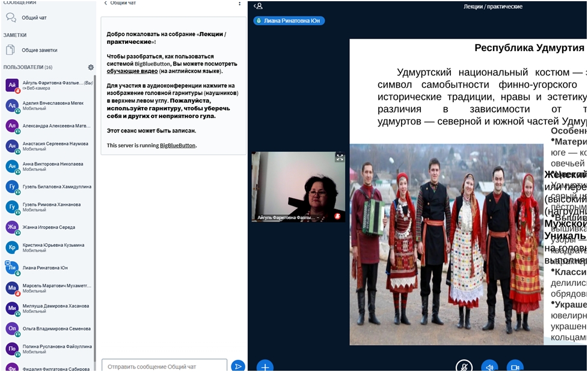Follow the BigBlueButton server link
588x372 pixels.
click(x=177, y=145)
